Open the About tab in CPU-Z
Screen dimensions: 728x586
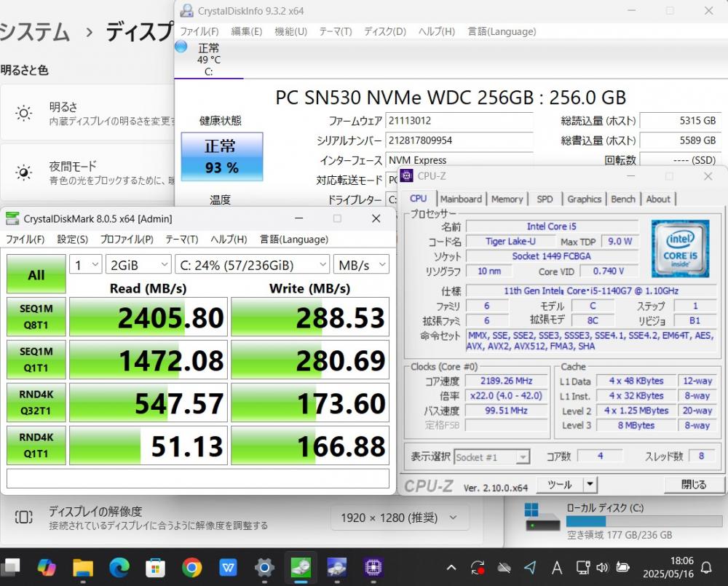tap(658, 199)
